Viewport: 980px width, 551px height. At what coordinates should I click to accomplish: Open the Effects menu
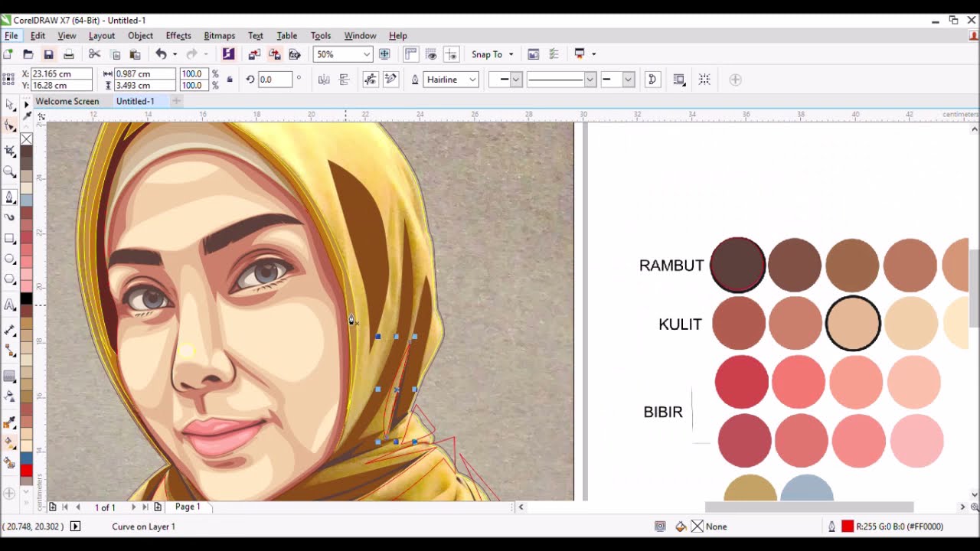coord(178,35)
